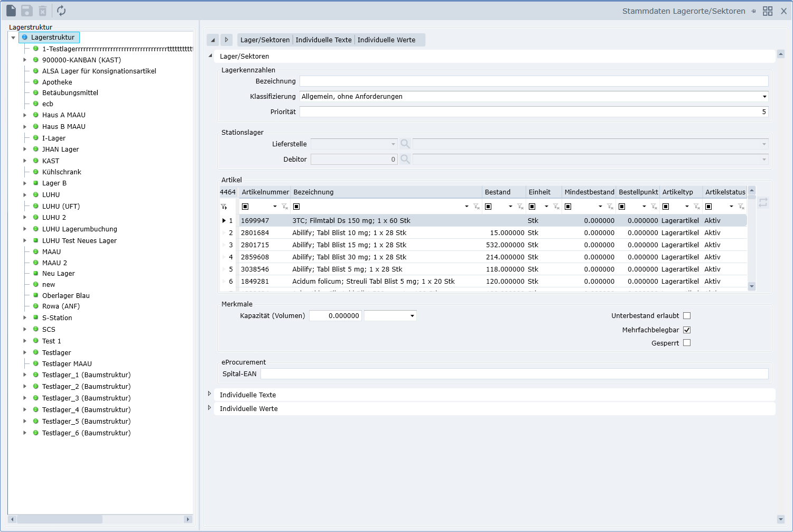
Task: Click the delete trash icon
Action: (x=43, y=11)
